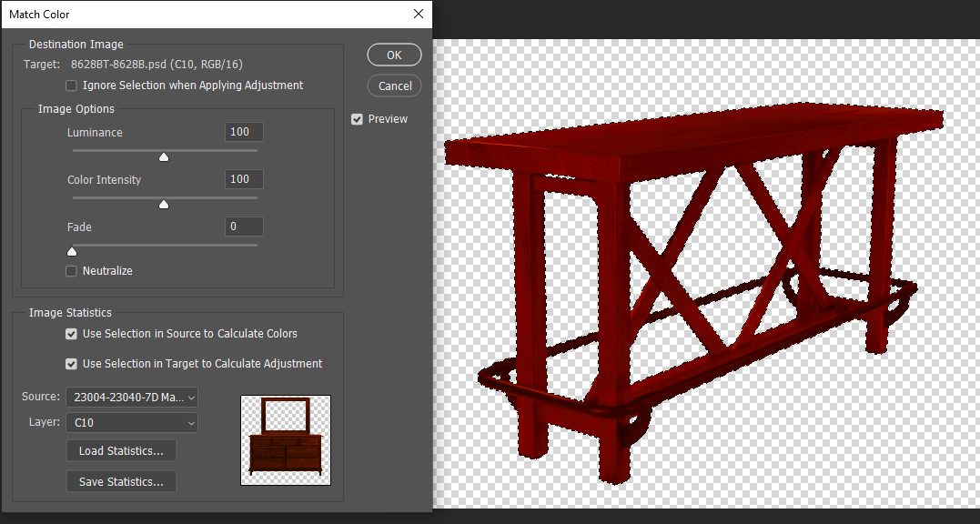The image size is (980, 524).
Task: Click Load Statistics to import saved settings
Action: [x=121, y=450]
